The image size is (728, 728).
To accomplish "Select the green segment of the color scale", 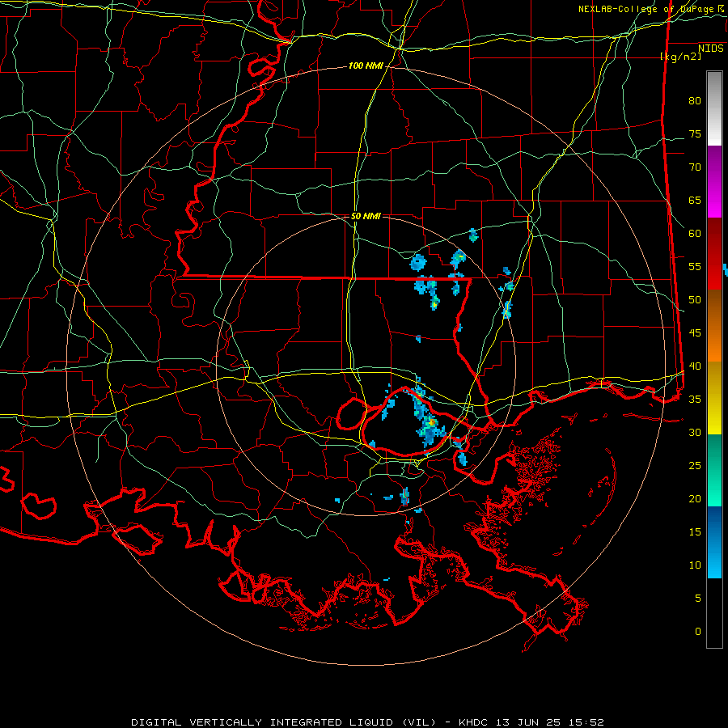I will click(714, 470).
